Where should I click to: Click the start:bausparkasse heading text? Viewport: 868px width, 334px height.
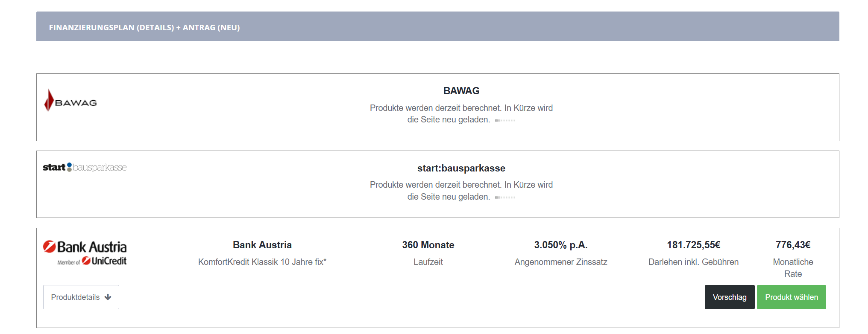click(461, 168)
